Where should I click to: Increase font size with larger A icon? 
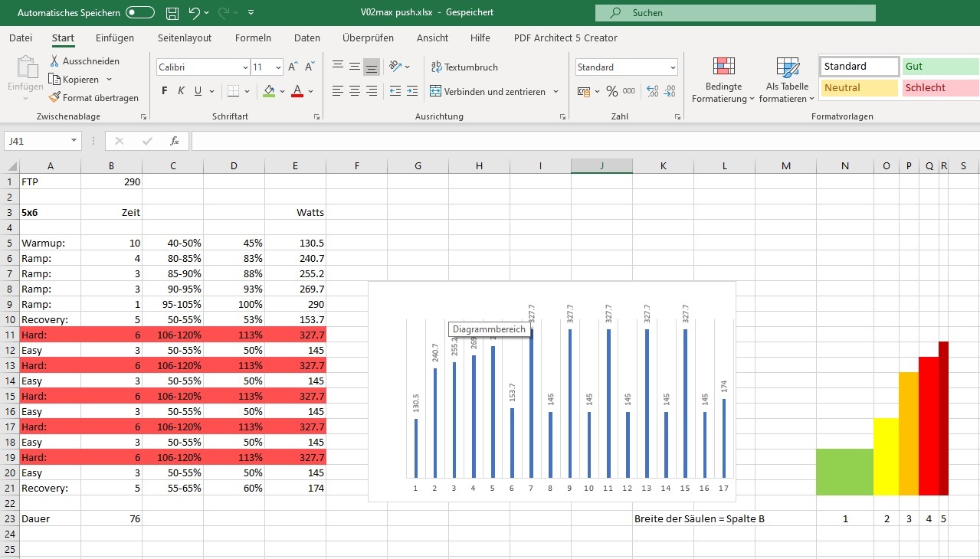293,67
